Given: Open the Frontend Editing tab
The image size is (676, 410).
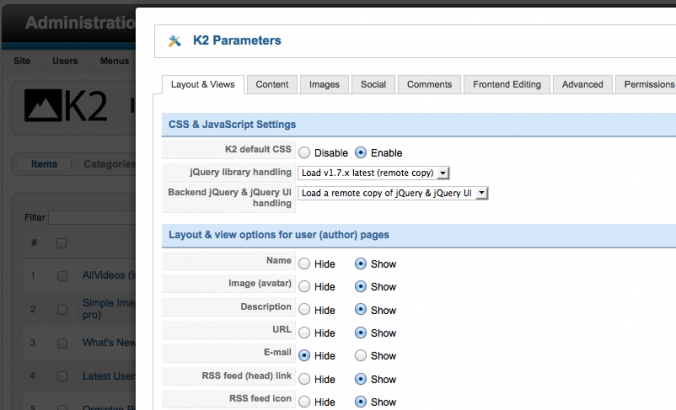Looking at the screenshot, I should click(507, 85).
